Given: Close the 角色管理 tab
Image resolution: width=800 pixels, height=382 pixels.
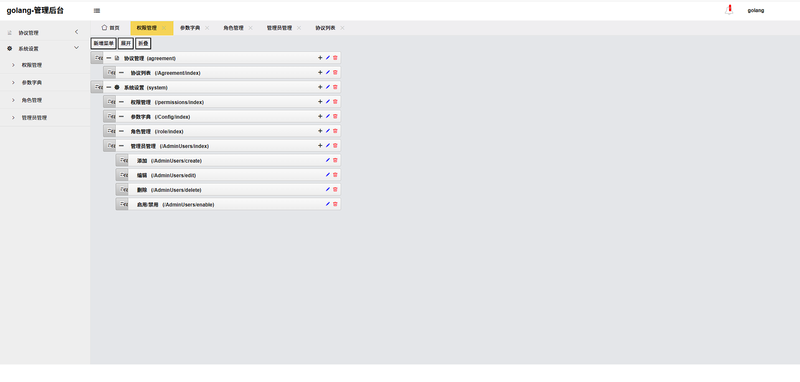Looking at the screenshot, I should point(251,28).
